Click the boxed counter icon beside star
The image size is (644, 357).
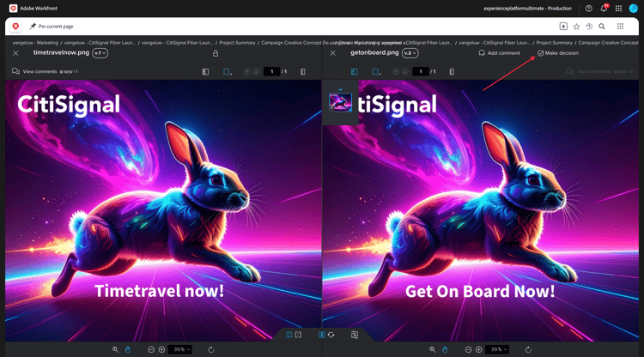[563, 27]
